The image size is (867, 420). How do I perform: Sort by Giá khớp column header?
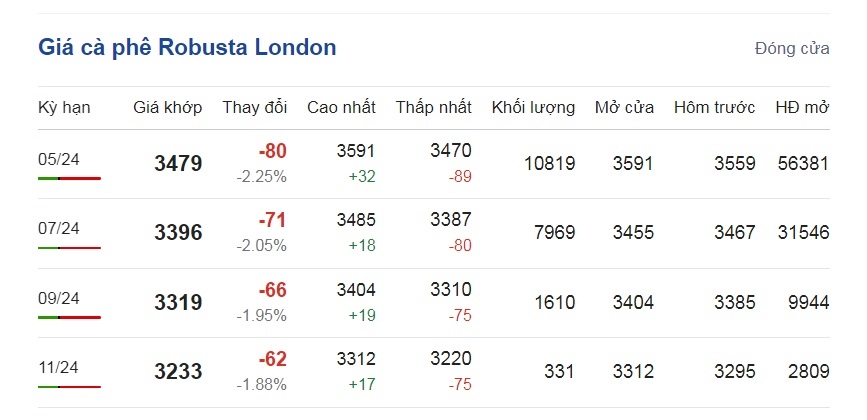(x=168, y=108)
